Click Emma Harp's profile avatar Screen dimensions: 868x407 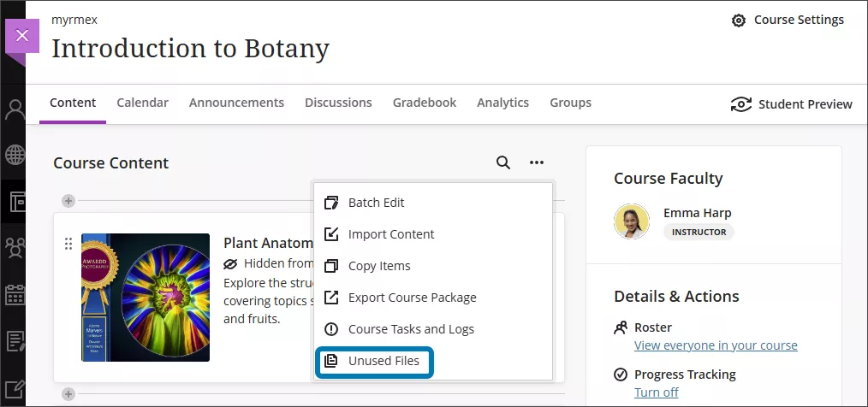632,221
